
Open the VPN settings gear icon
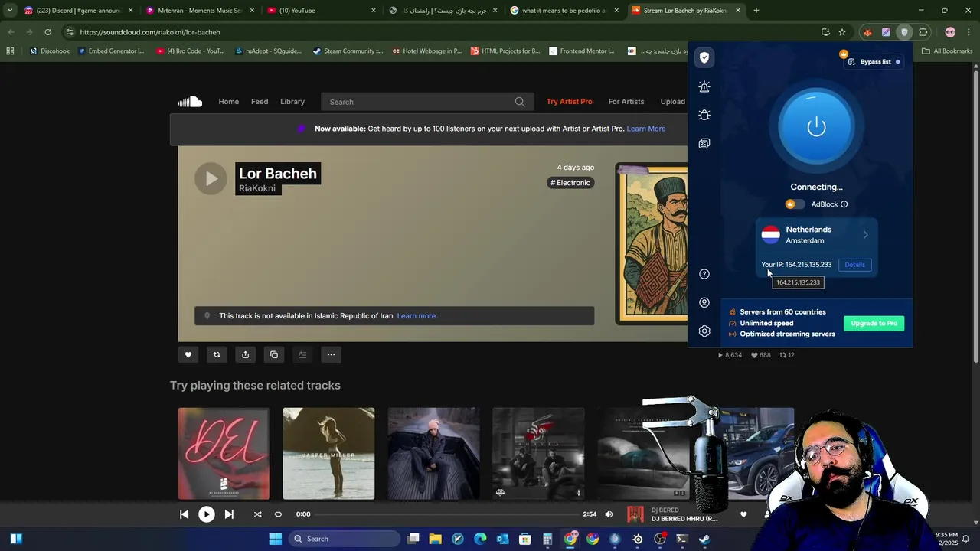(704, 331)
